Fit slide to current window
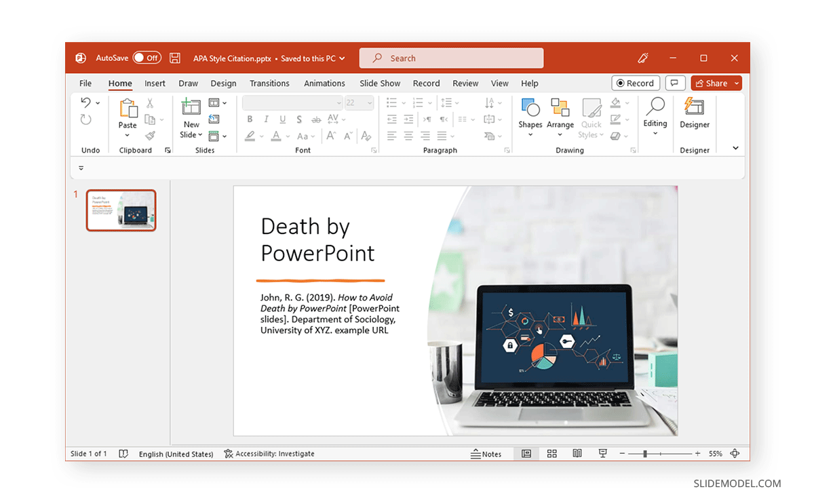Image resolution: width=814 pixels, height=504 pixels. tap(735, 454)
